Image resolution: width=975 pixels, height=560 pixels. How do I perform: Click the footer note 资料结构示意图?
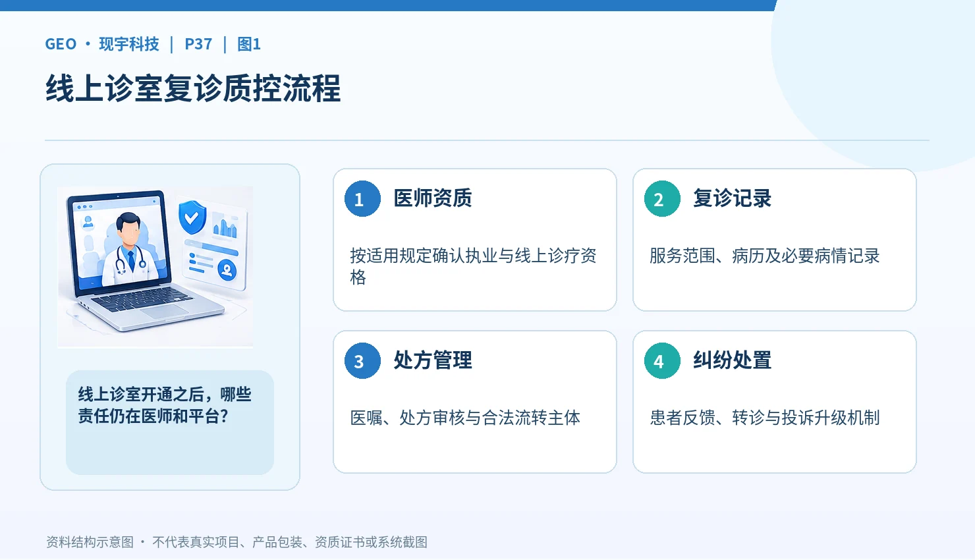(90, 542)
